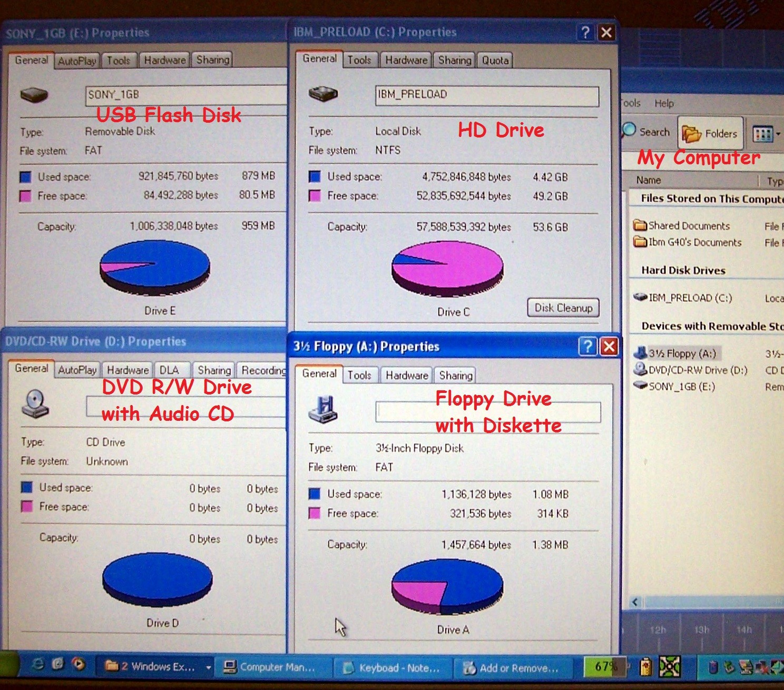Click the Help question mark in IBM_PRELOAD properties

coord(585,32)
